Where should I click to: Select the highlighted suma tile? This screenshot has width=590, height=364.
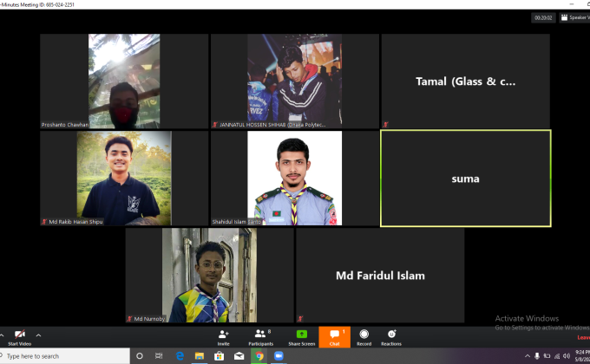465,179
